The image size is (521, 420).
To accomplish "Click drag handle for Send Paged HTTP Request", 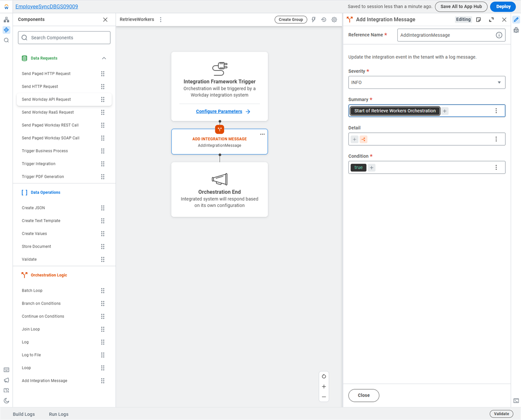I will 103,74.
